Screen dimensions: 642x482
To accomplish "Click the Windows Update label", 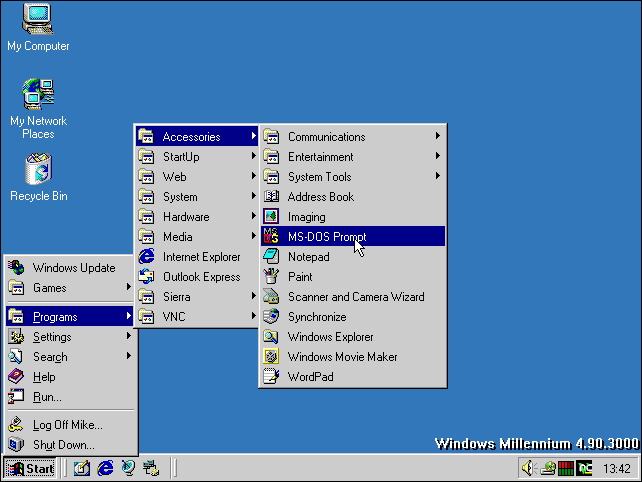I will (x=74, y=268).
